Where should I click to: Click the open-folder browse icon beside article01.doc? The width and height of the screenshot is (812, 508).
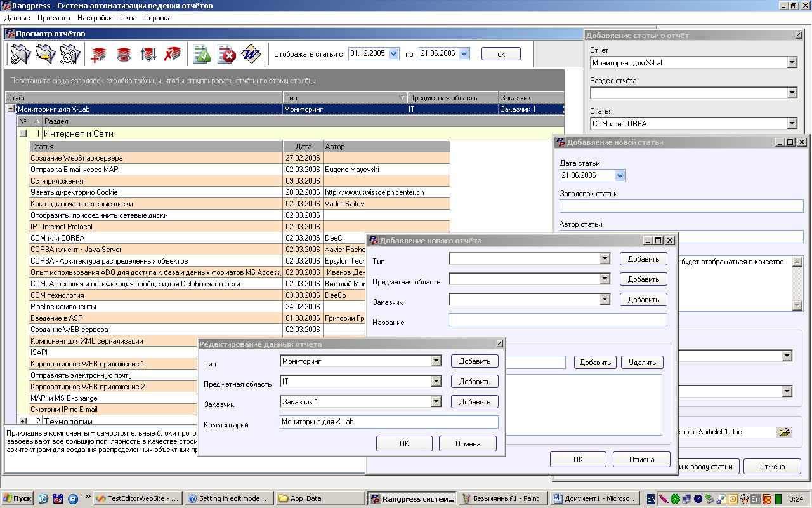[x=785, y=432]
